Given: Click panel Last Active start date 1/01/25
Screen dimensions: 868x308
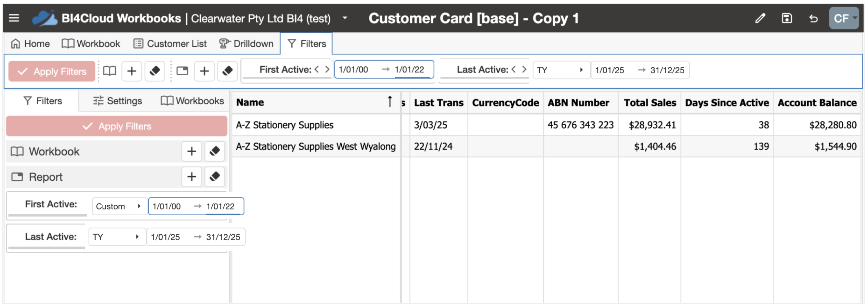Looking at the screenshot, I should coord(165,237).
